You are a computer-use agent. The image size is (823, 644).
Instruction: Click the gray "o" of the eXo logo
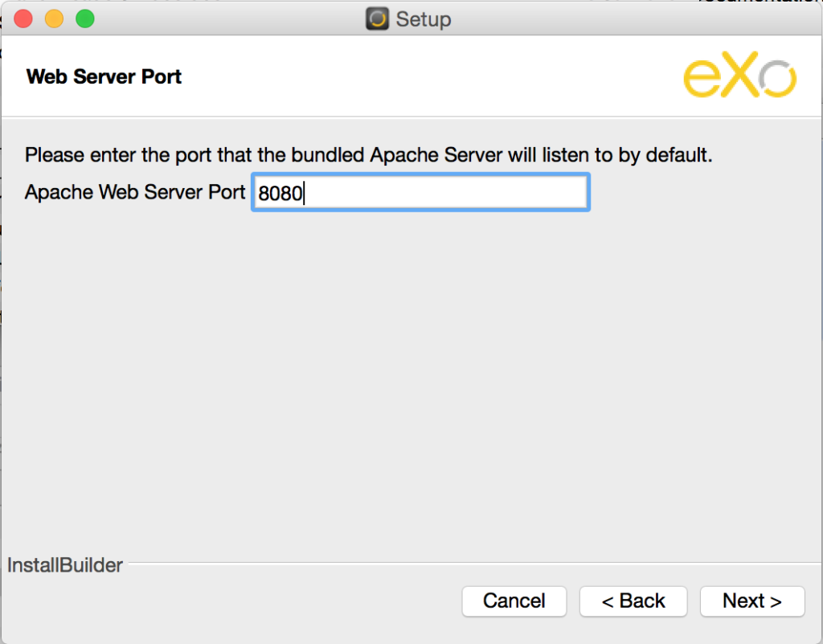(777, 81)
